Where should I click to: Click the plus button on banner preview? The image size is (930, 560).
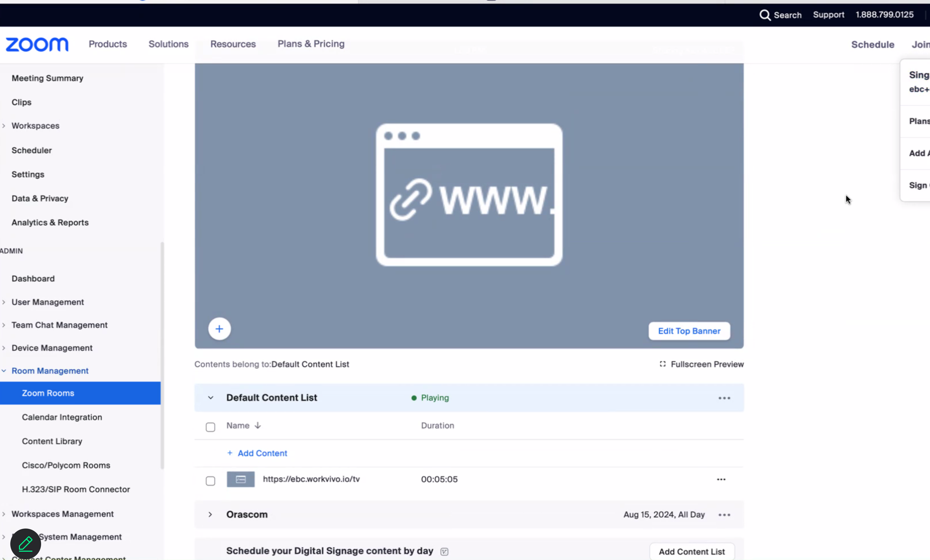pos(219,329)
